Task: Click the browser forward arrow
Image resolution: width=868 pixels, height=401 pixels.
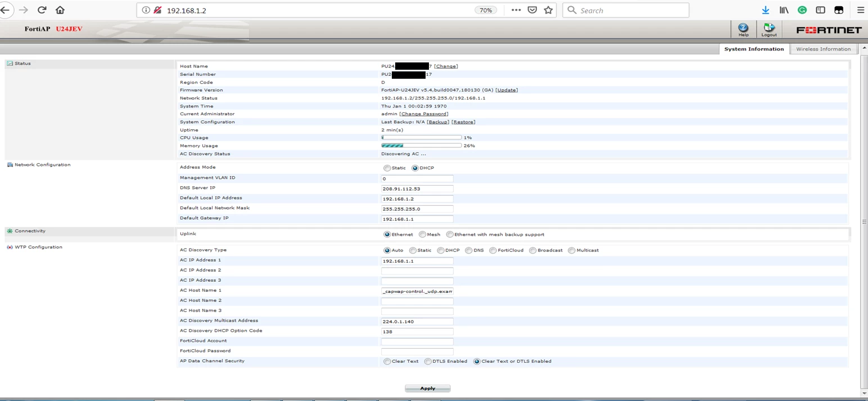Action: click(x=23, y=10)
